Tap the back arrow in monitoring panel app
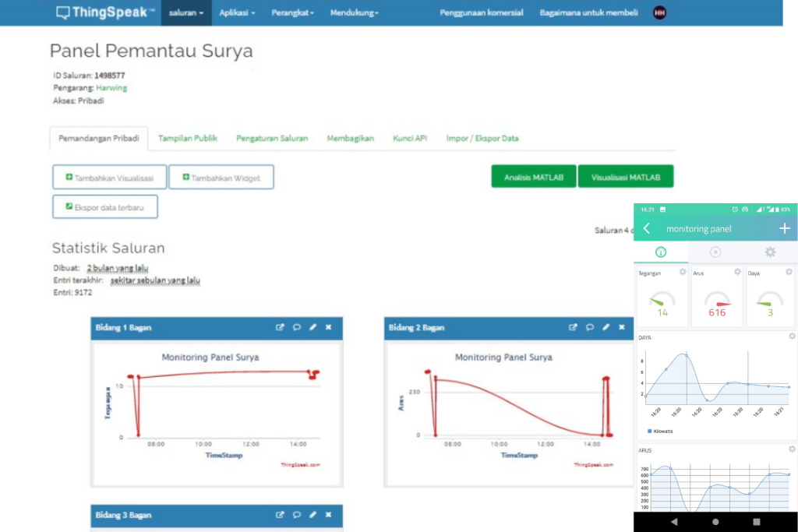The height and width of the screenshot is (532, 798). [648, 227]
